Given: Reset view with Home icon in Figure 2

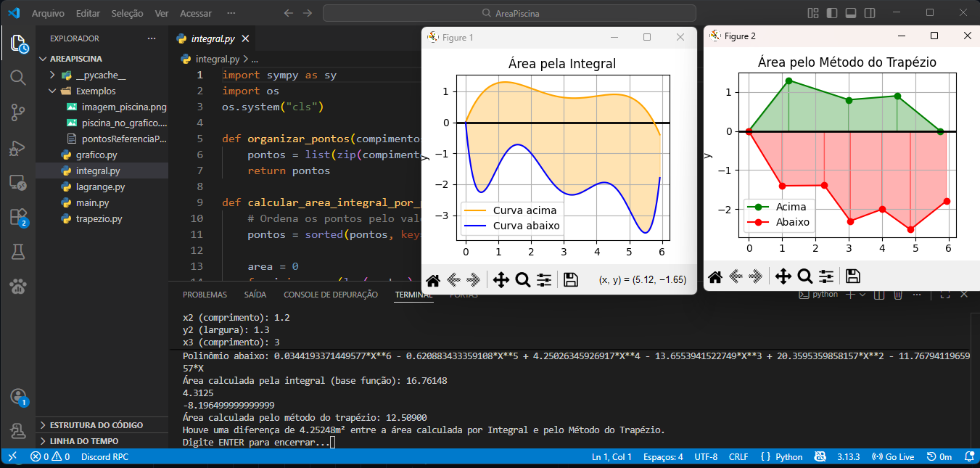Looking at the screenshot, I should (x=715, y=276).
